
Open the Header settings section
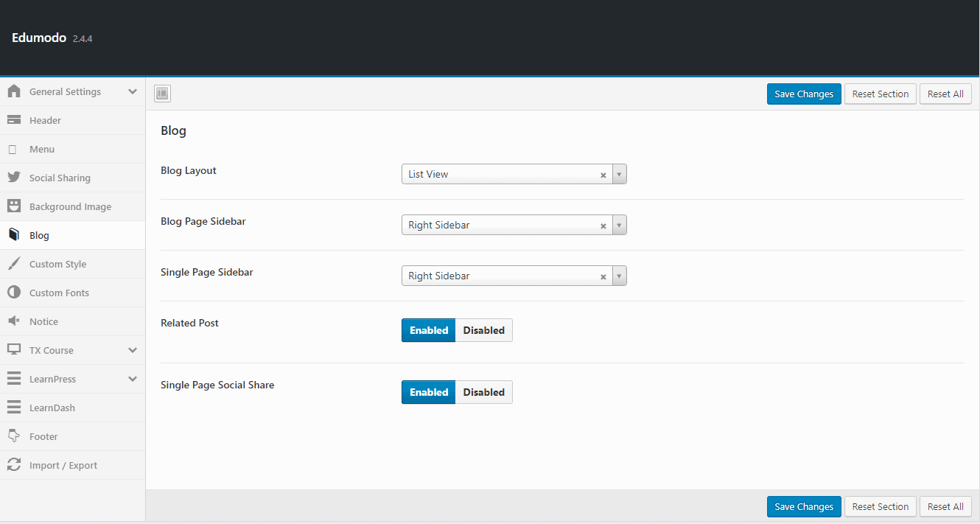(45, 120)
